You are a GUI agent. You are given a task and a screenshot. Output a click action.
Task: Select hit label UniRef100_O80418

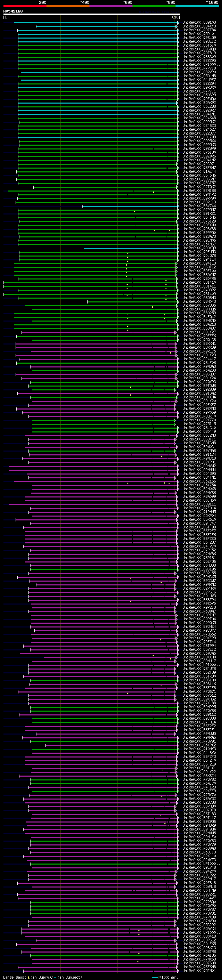click(199, 937)
